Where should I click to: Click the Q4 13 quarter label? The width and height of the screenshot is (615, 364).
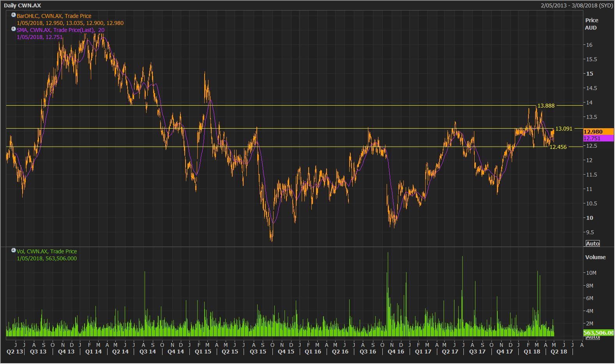pyautogui.click(x=66, y=352)
